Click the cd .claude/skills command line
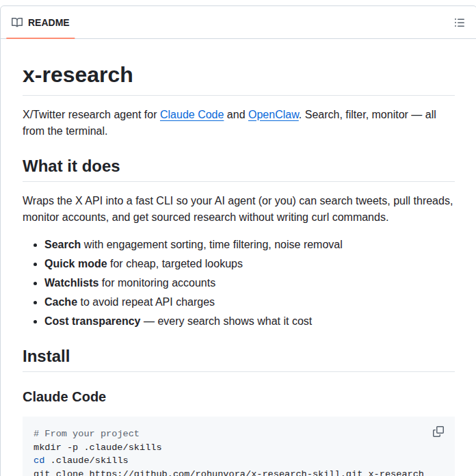 (81, 460)
